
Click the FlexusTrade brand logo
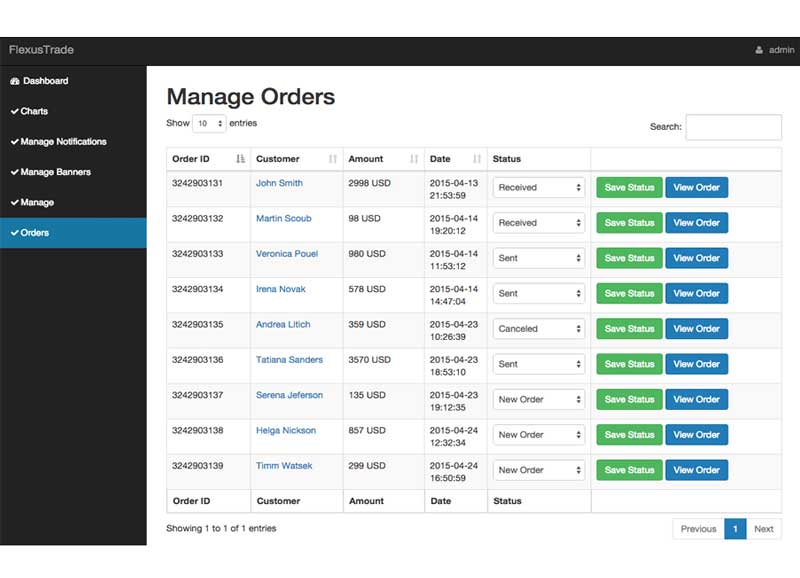click(x=41, y=50)
